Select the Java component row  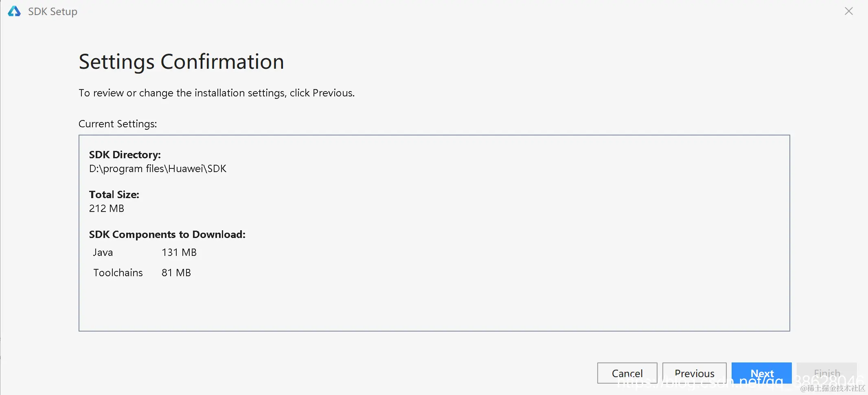tap(103, 253)
